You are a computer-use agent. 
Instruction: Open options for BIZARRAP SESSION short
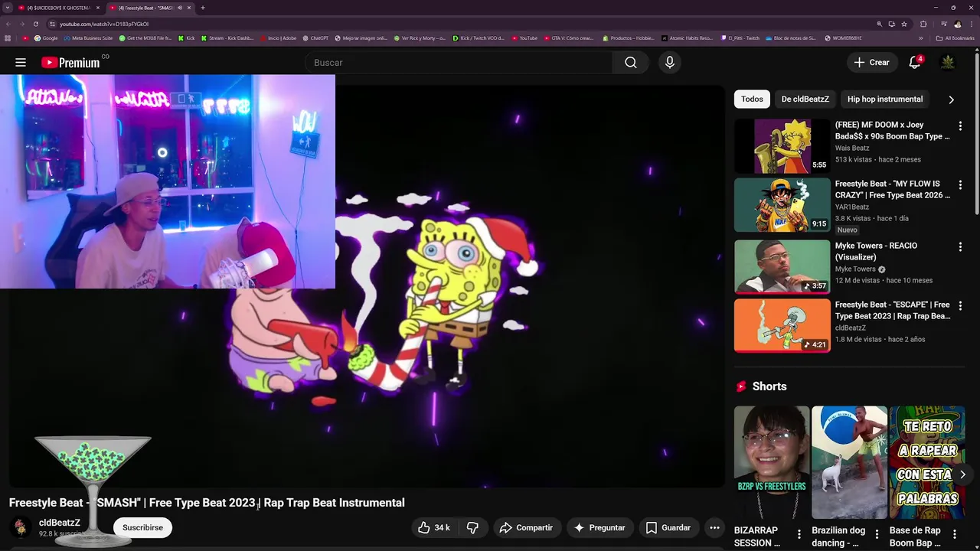pos(799,533)
